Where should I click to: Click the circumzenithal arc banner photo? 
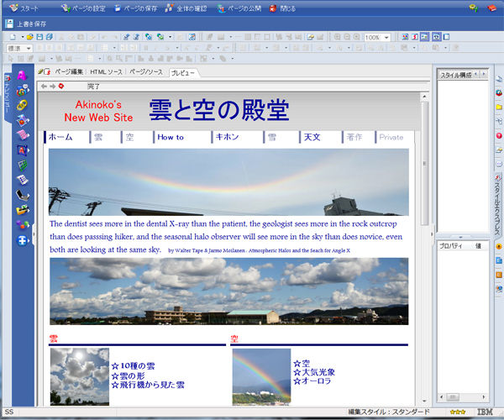pyautogui.click(x=228, y=182)
